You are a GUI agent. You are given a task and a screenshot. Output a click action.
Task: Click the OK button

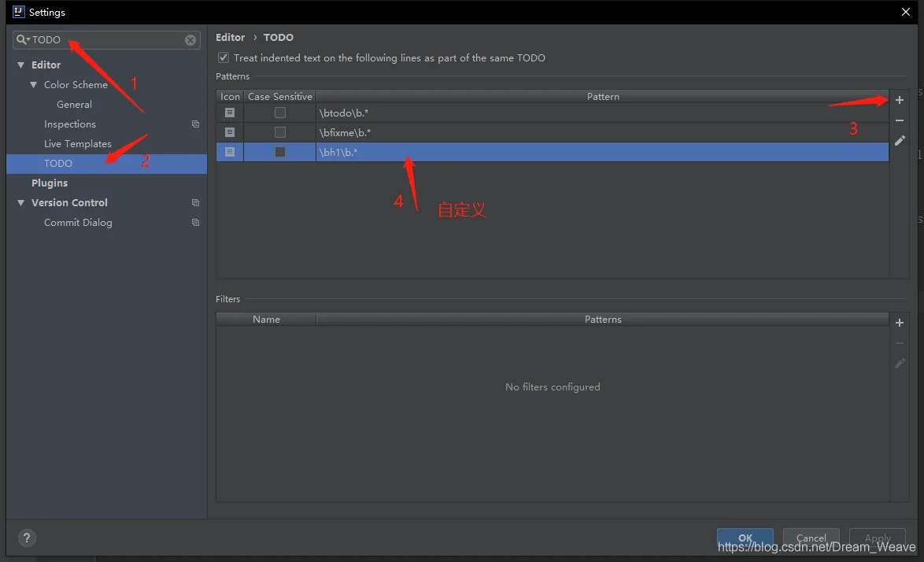[x=745, y=538]
